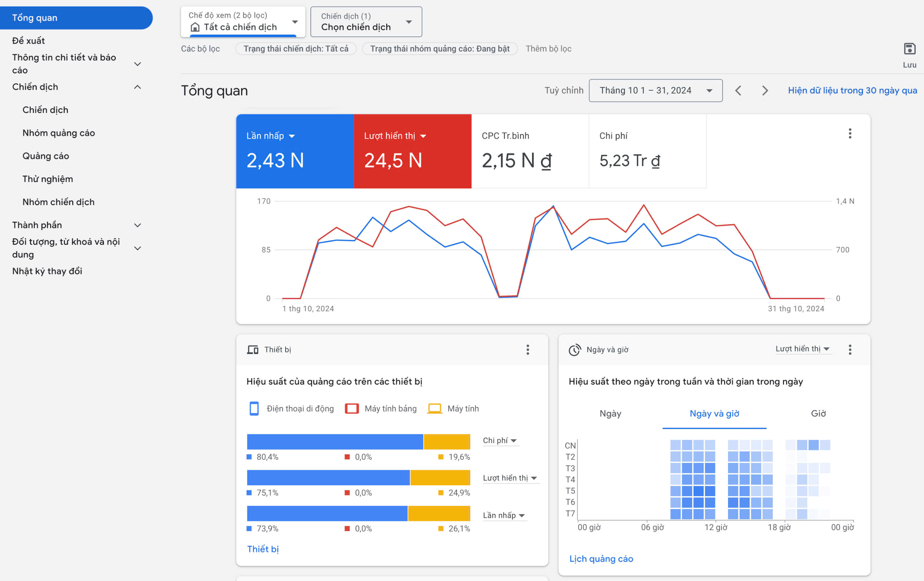The width and height of the screenshot is (924, 581).
Task: Click the Tuỳ chỉnh label
Action: [x=564, y=91]
